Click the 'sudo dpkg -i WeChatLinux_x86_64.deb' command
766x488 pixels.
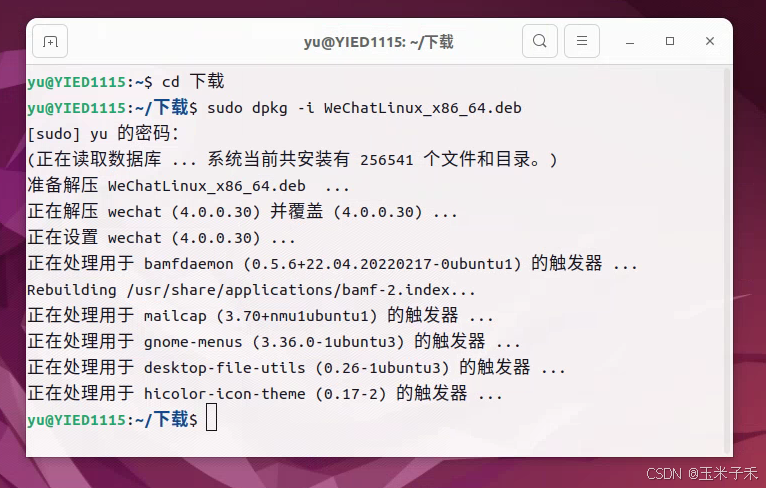click(x=364, y=107)
